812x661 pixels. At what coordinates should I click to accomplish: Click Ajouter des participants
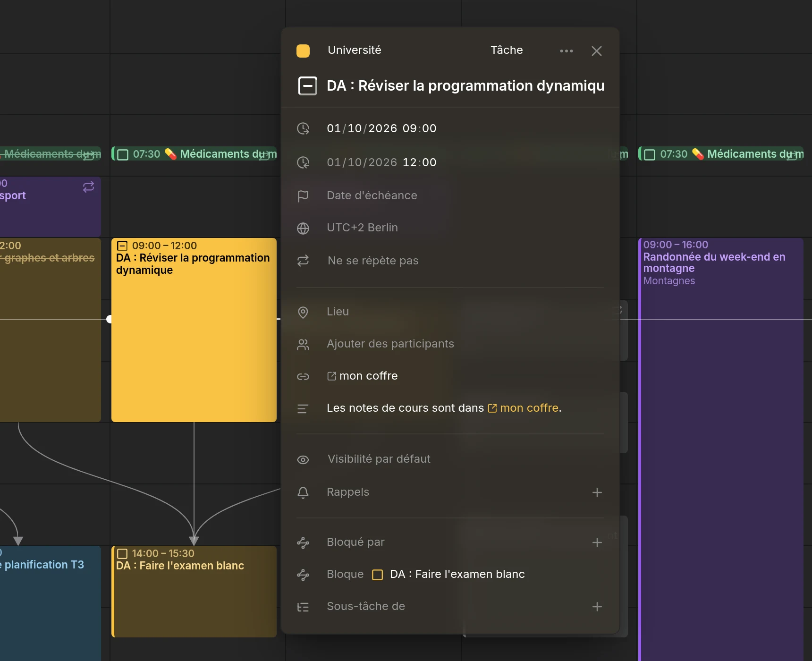(390, 344)
